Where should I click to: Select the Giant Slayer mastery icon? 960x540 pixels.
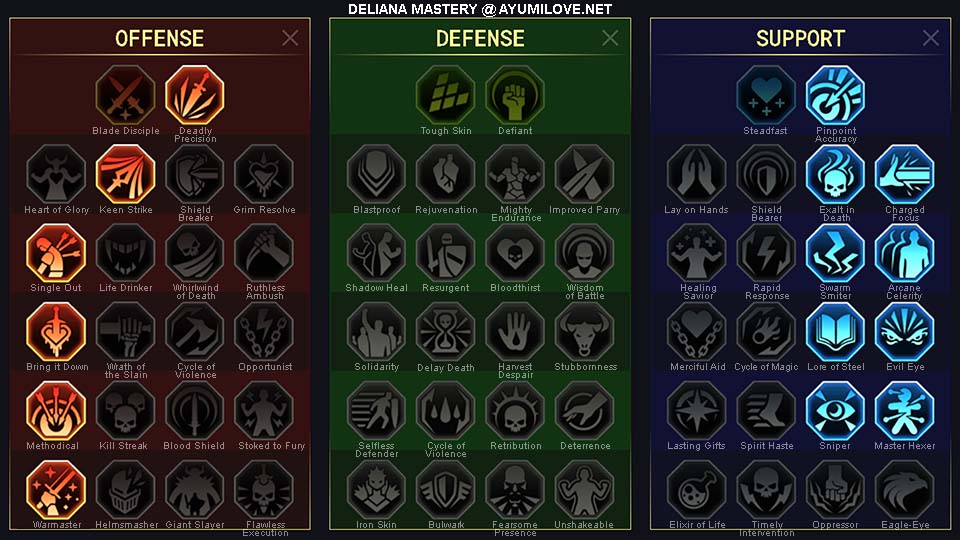coord(195,490)
